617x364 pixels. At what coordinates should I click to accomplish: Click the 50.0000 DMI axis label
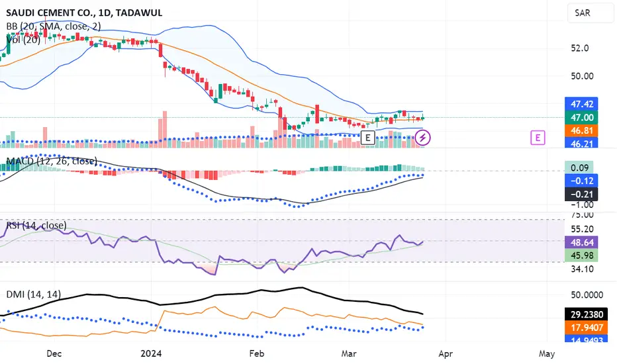(587, 295)
